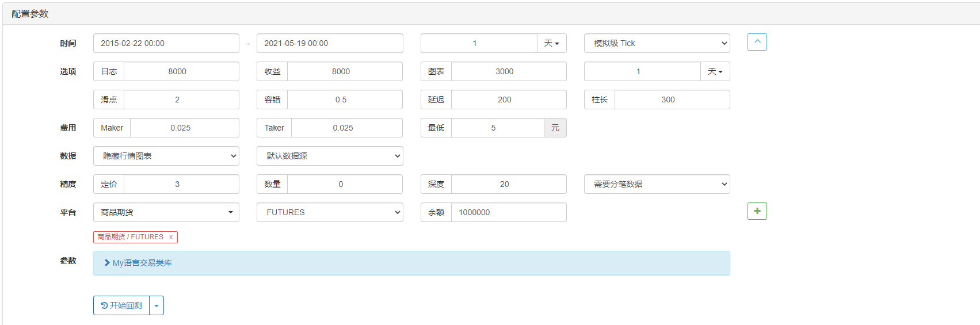Click the 滑点 value field

pos(181,100)
